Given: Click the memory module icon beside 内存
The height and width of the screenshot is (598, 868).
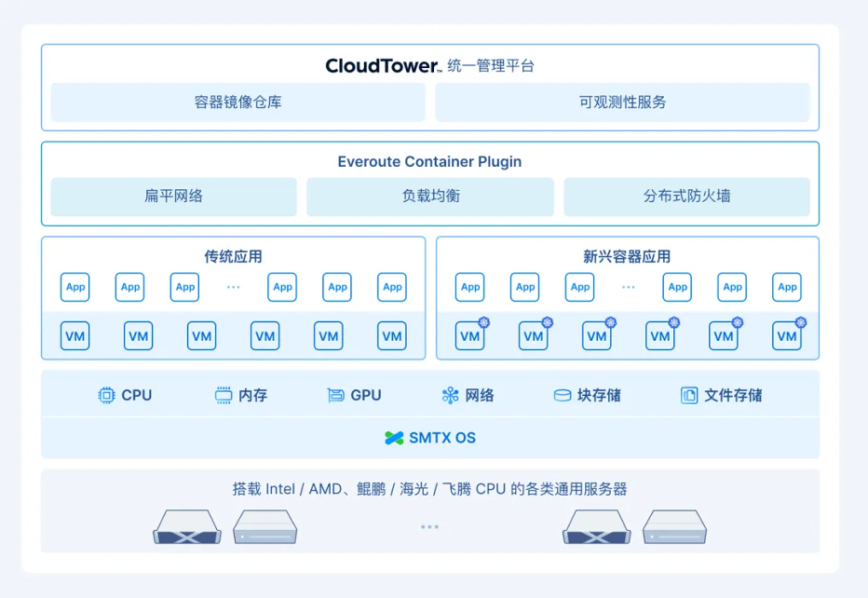Looking at the screenshot, I should pyautogui.click(x=224, y=395).
